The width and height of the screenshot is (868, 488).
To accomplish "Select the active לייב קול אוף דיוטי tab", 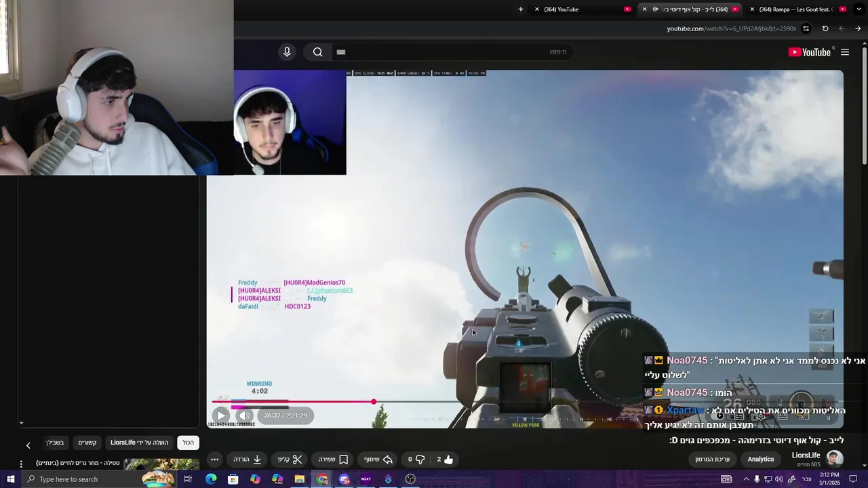I will point(690,9).
